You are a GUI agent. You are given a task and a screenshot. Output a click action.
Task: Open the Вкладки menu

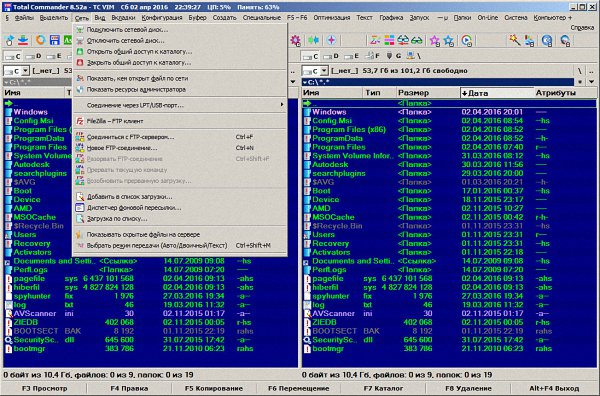tap(123, 18)
